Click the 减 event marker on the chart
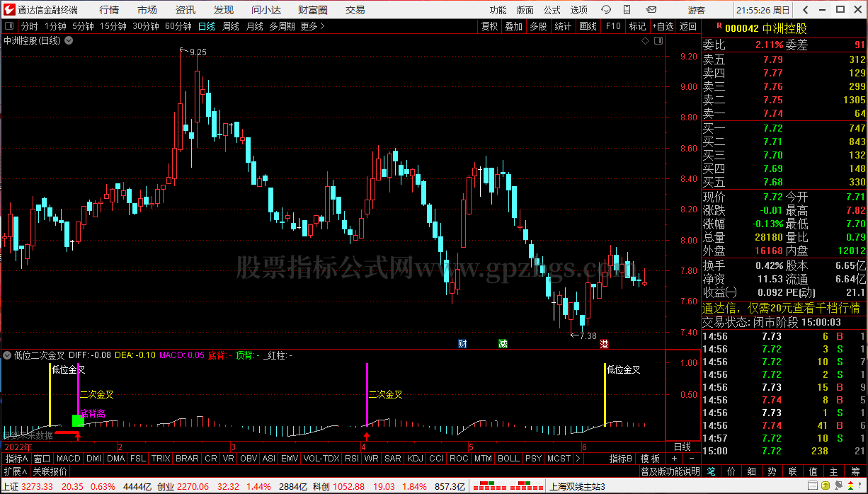 [x=503, y=344]
